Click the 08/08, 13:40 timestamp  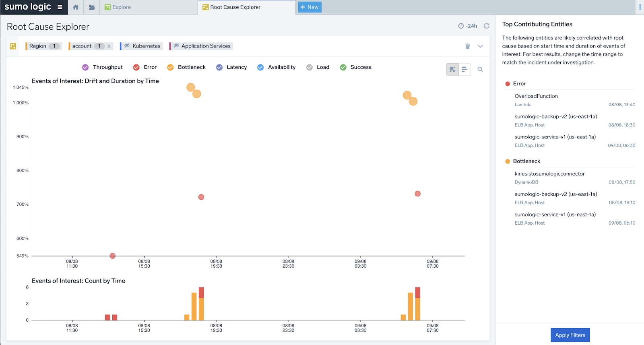622,105
